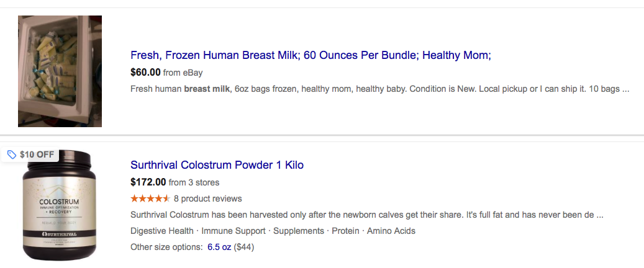Click the orange star rating
Screen dimensions: 644x268
(x=150, y=199)
